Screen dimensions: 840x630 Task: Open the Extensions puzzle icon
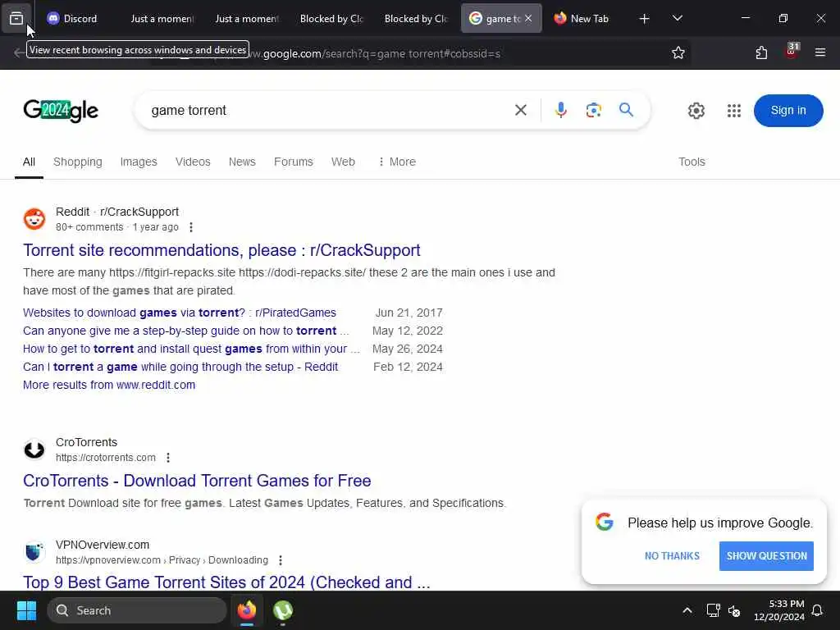click(x=761, y=52)
